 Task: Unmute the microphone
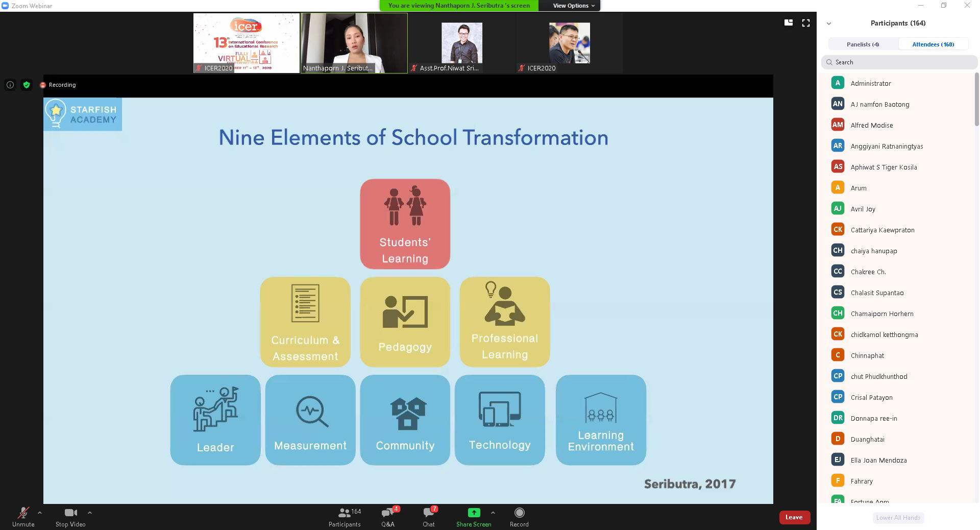(23, 514)
